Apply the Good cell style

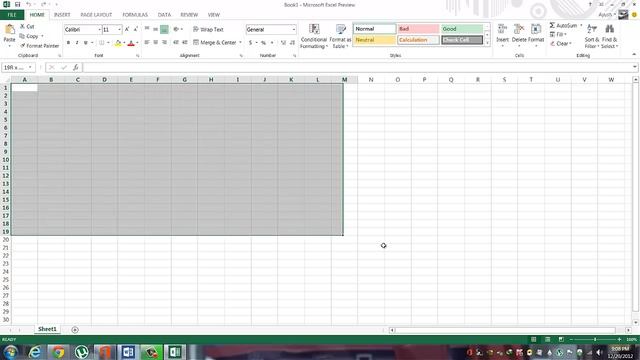click(x=462, y=29)
